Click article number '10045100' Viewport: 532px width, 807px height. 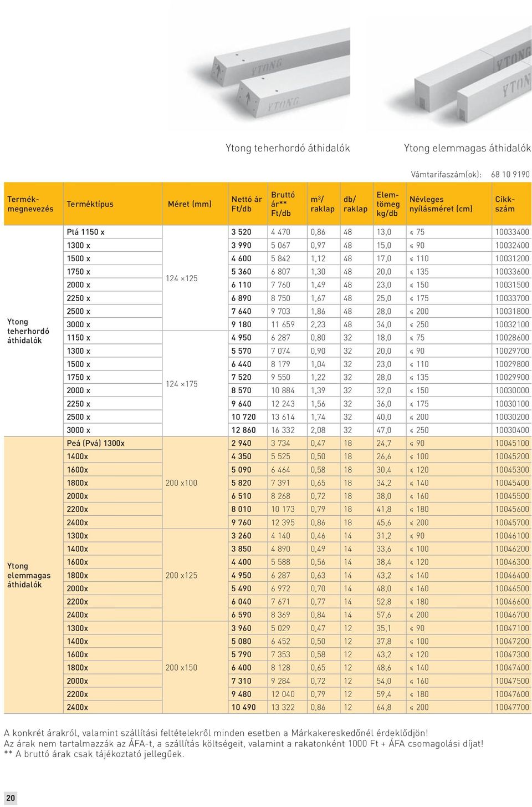[512, 443]
